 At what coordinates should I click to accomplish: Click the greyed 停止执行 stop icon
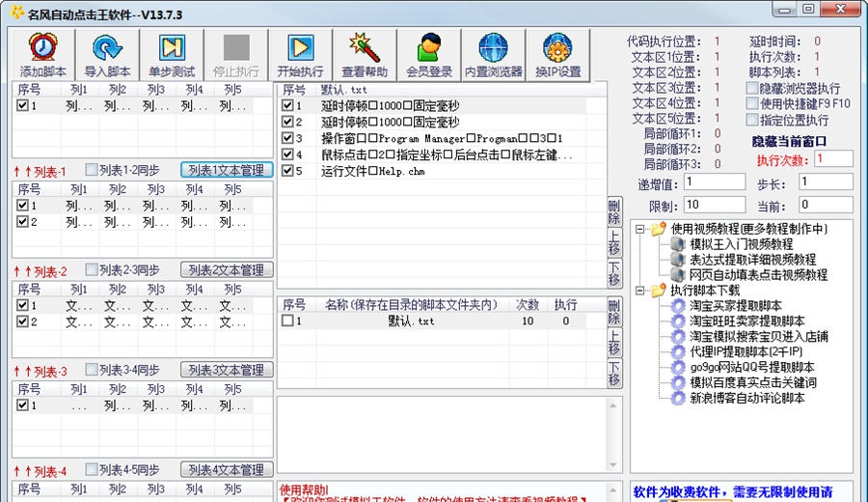tap(236, 47)
